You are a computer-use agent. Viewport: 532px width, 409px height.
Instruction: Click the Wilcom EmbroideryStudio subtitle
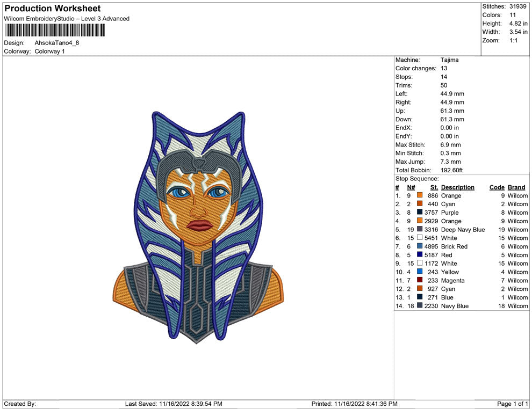(67, 19)
